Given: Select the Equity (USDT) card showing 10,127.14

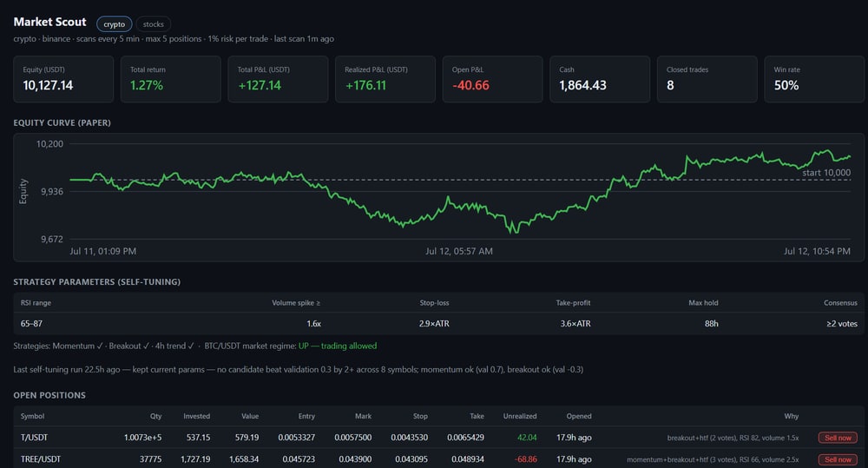Looking at the screenshot, I should click(x=63, y=79).
